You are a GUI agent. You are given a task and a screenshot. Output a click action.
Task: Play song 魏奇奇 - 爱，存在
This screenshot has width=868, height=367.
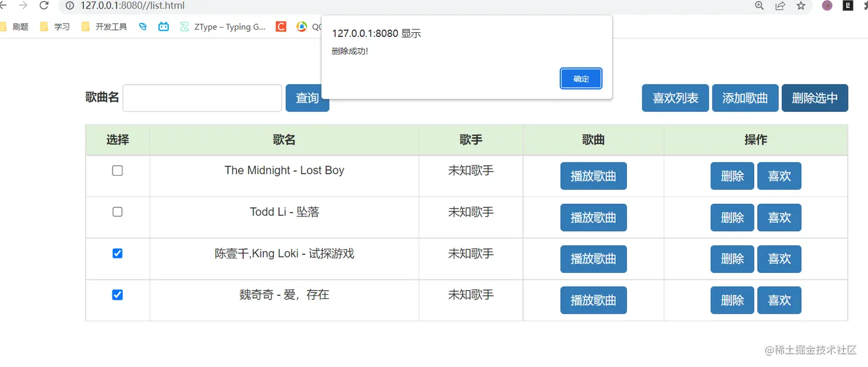tap(594, 300)
